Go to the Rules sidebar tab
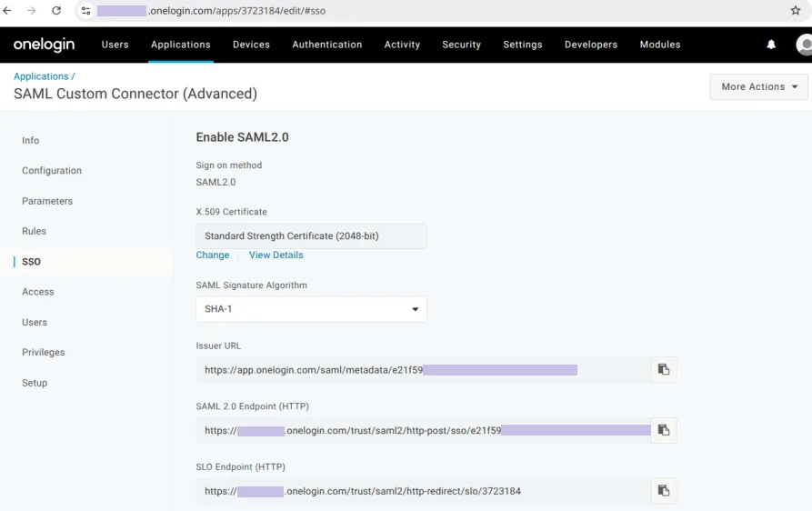This screenshot has height=511, width=812. pos(35,231)
